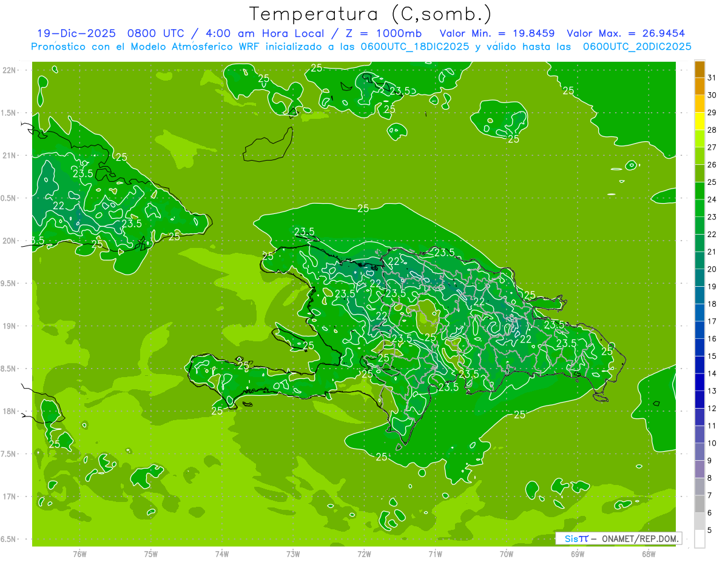The height and width of the screenshot is (562, 728).
Task: Click the colorbar scale label 14
Action: [712, 373]
